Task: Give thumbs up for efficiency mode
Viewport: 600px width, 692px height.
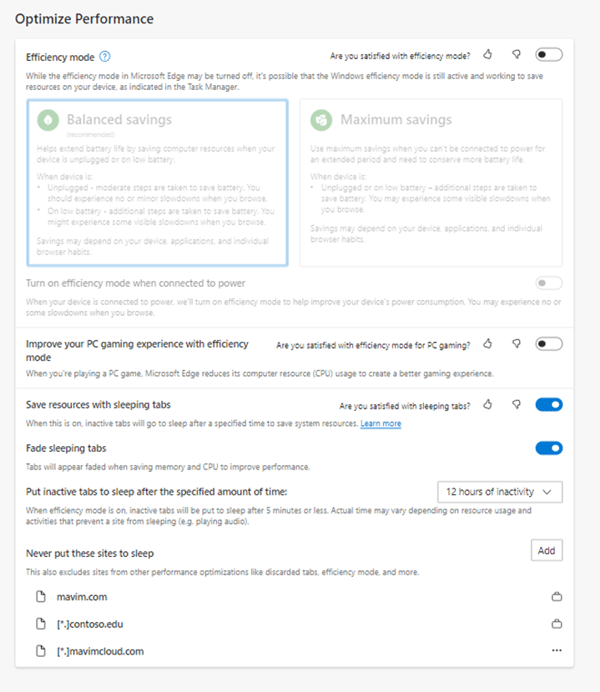Action: (x=488, y=55)
